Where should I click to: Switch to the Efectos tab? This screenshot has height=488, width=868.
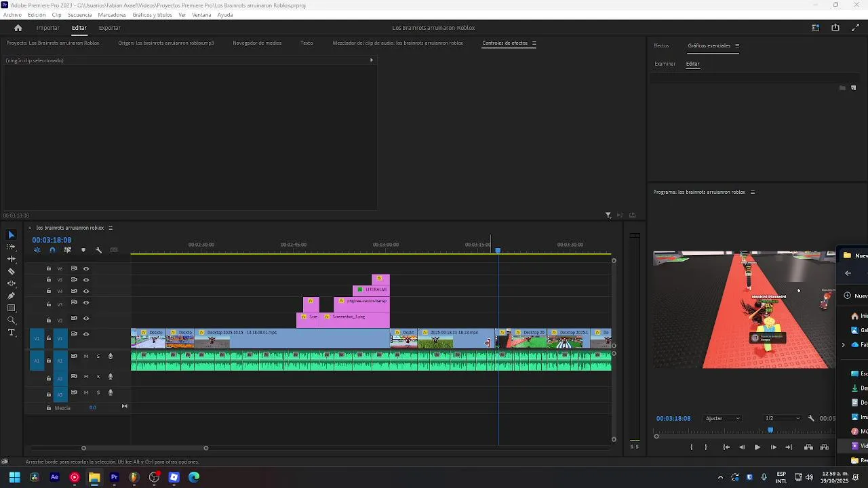pos(661,45)
